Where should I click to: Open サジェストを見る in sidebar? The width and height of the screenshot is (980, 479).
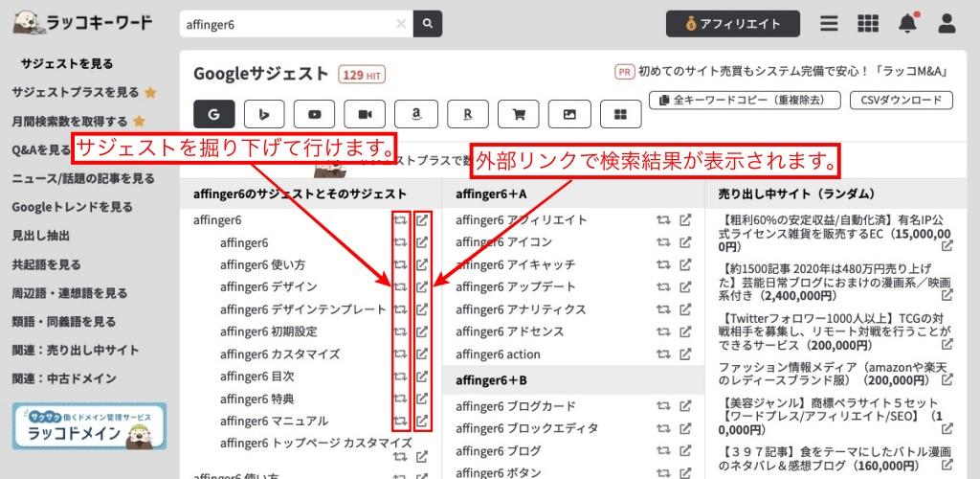click(67, 64)
